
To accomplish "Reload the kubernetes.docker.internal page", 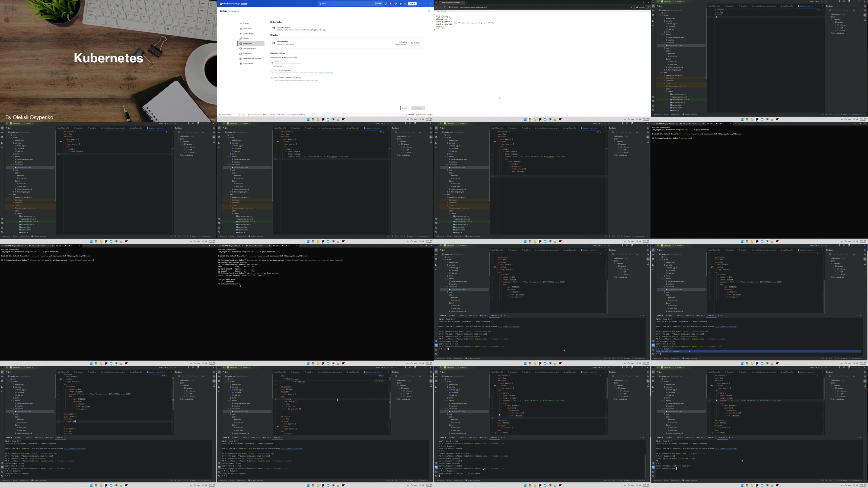I will click(445, 7).
